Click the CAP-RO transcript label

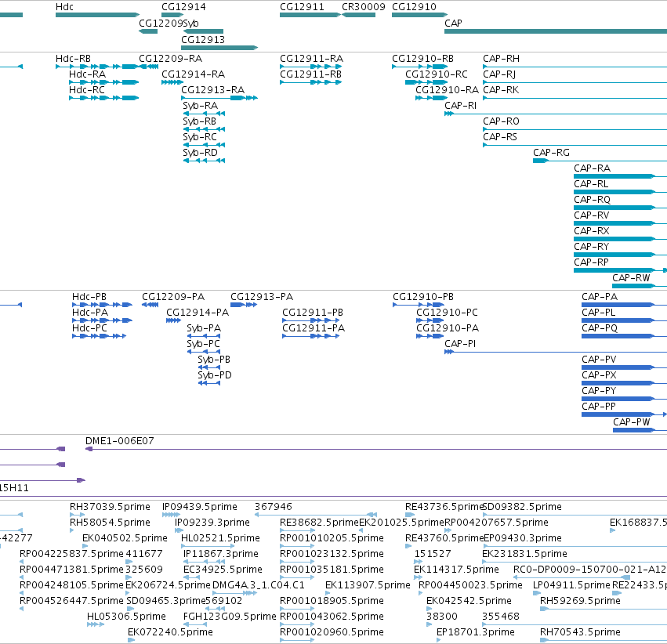point(501,121)
